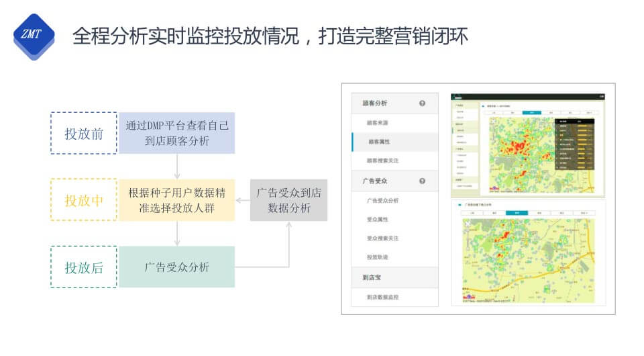This screenshot has height=356, width=644.
Task: Click the Baidu logo on the lower map
Action: (468, 296)
